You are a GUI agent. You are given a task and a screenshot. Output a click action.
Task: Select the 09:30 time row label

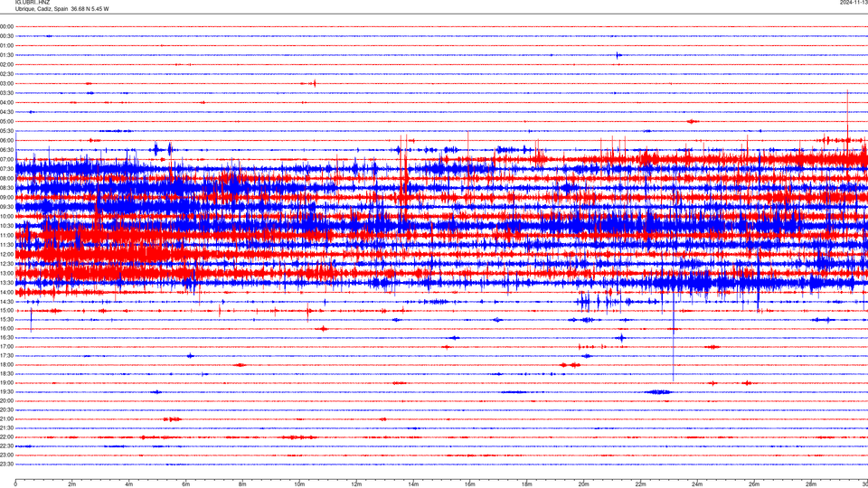coord(6,207)
